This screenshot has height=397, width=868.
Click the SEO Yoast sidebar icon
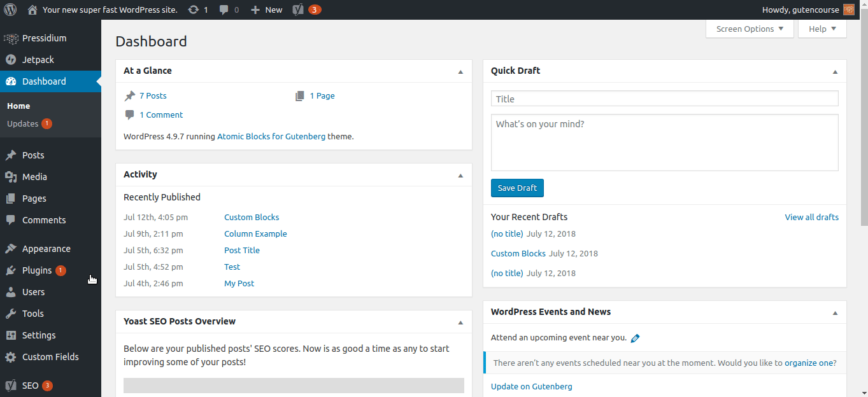tap(11, 386)
